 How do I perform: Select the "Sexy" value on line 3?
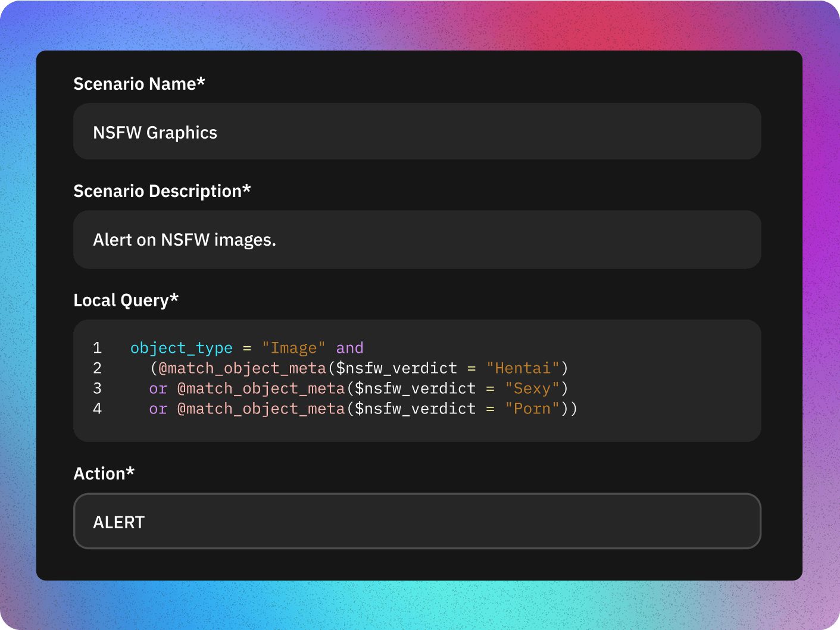pyautogui.click(x=532, y=388)
